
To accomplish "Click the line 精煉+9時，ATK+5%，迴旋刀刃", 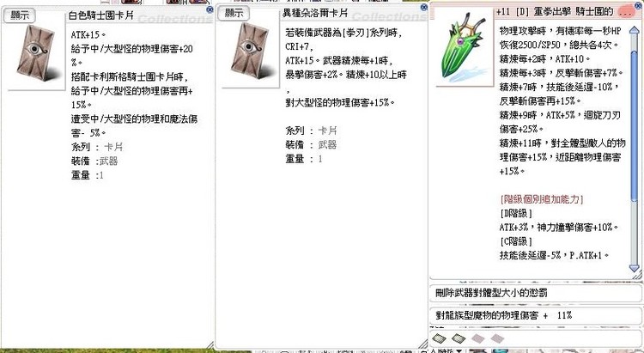I will (560, 115).
